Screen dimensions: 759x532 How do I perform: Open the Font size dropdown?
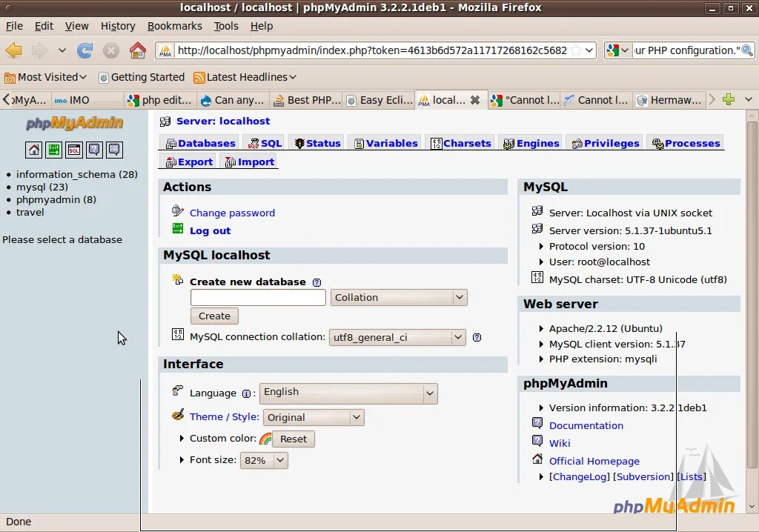coord(264,460)
